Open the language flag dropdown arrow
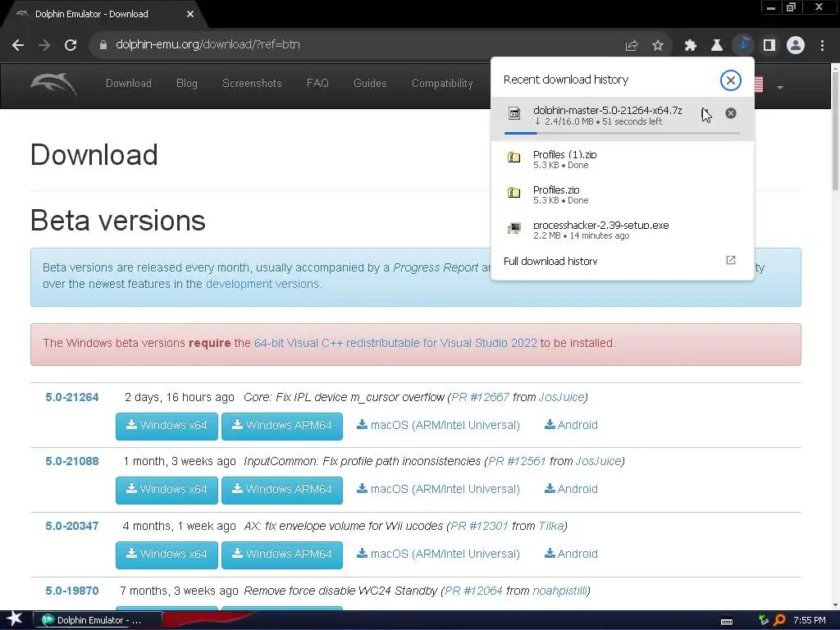The height and width of the screenshot is (630, 840). pos(780,87)
